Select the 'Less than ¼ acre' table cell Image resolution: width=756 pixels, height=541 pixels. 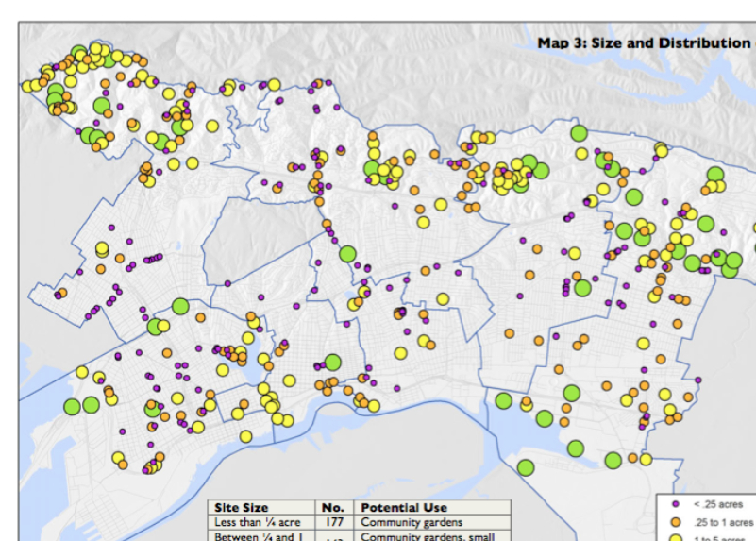pos(257,523)
